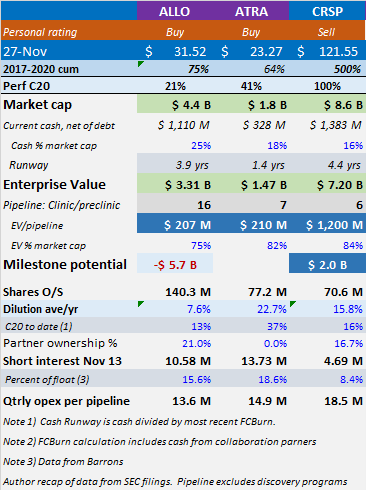Click the green marker in ALLO Dilution cell
The image size is (366, 490).
coord(140,304)
